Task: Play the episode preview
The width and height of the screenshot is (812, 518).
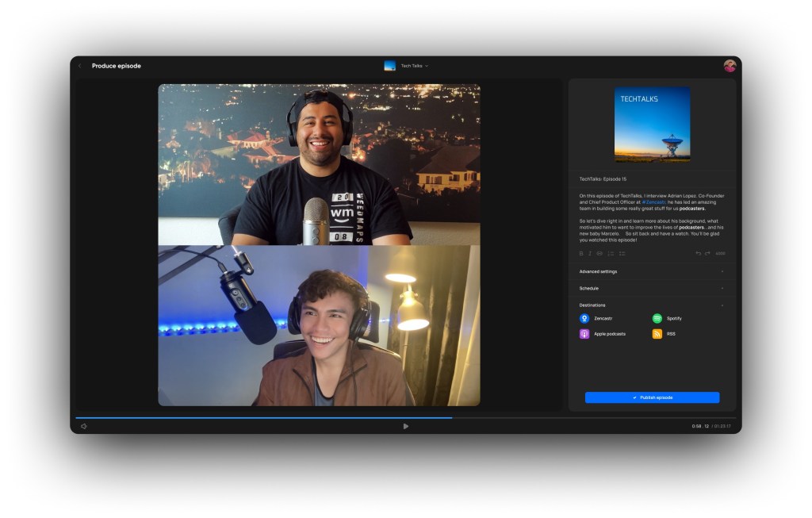Action: pos(405,426)
